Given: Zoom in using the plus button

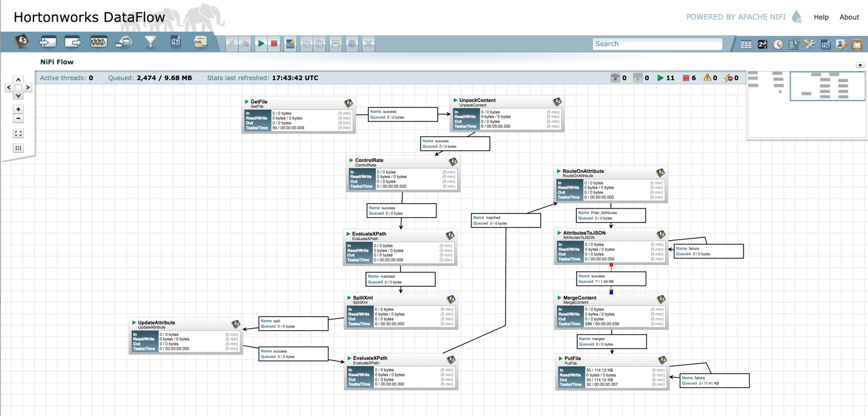Looking at the screenshot, I should [x=18, y=109].
